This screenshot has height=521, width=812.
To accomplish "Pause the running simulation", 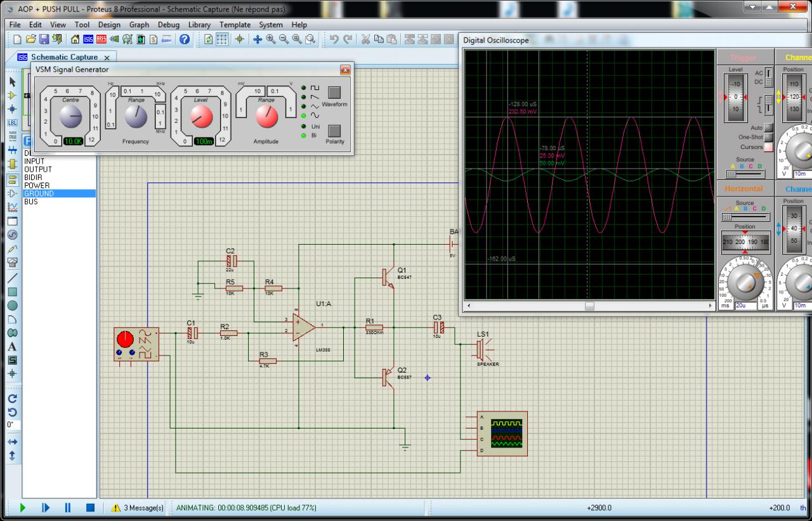I will click(x=67, y=508).
